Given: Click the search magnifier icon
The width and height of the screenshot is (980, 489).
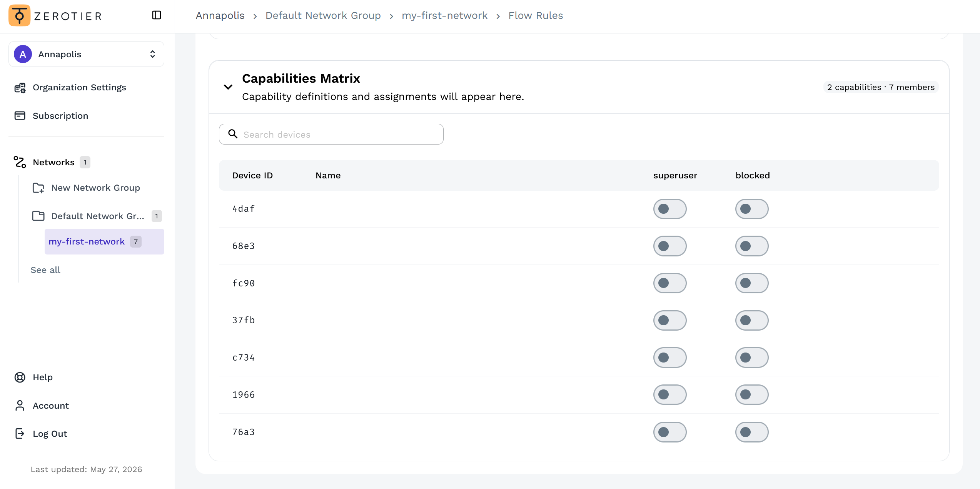Looking at the screenshot, I should pos(233,134).
